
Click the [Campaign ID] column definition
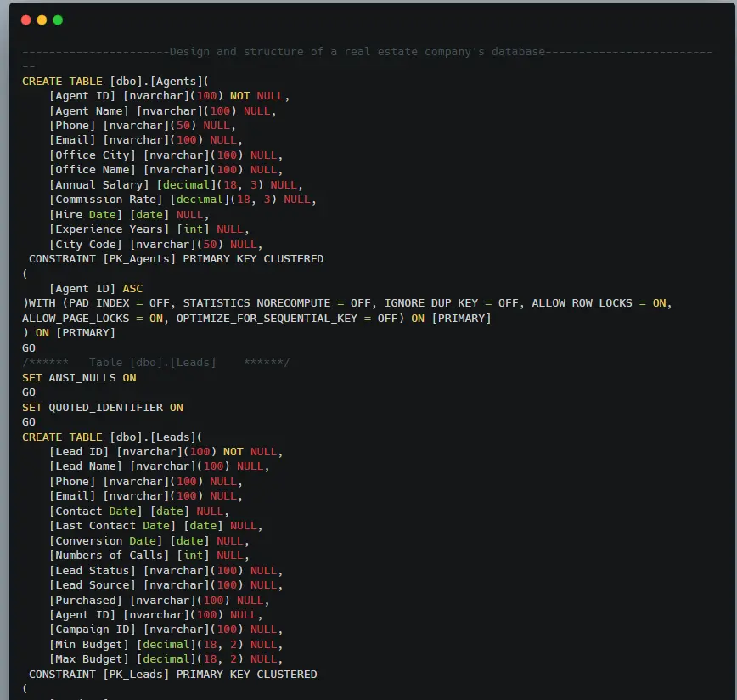[x=166, y=629]
